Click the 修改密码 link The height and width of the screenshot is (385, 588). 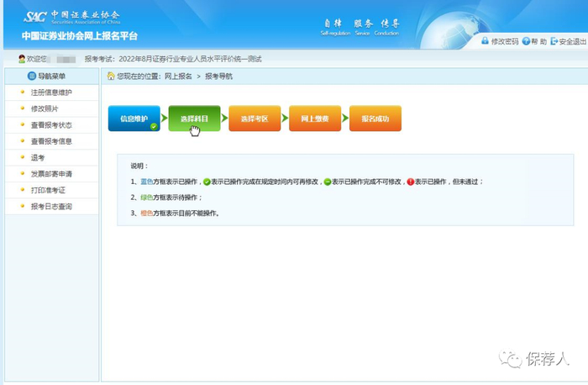[x=505, y=41]
